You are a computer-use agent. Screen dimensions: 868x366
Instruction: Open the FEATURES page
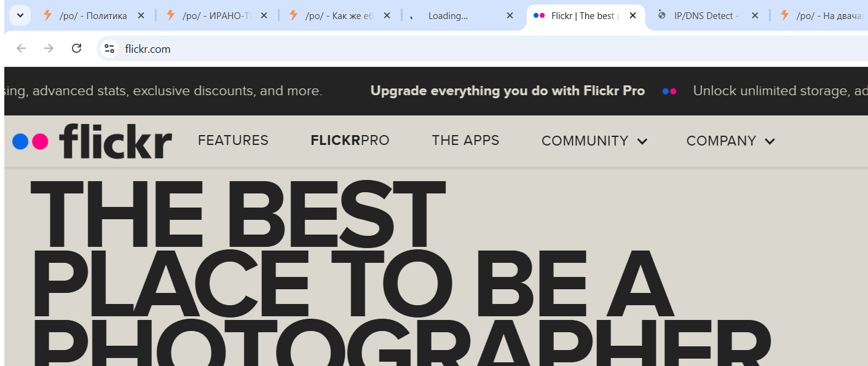(233, 141)
